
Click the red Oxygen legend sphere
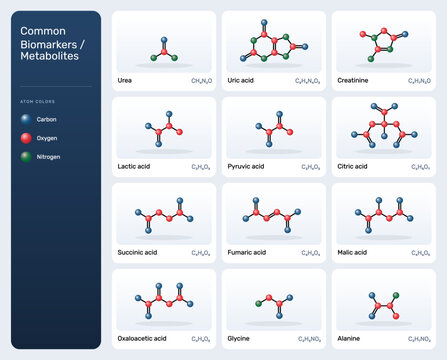26,138
